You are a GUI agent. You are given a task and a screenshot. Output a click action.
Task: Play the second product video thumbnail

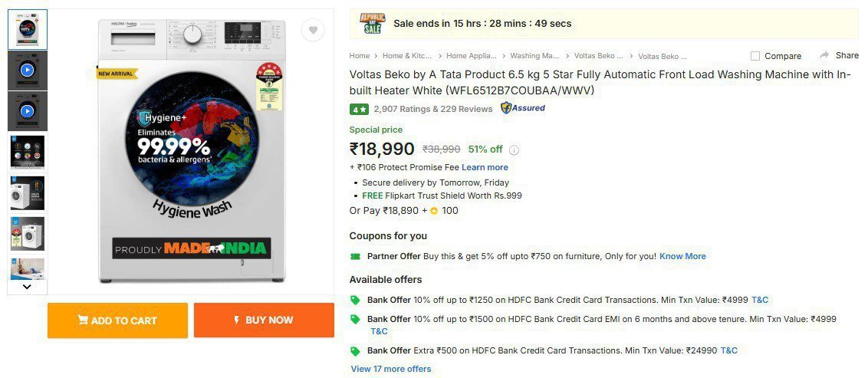(27, 111)
